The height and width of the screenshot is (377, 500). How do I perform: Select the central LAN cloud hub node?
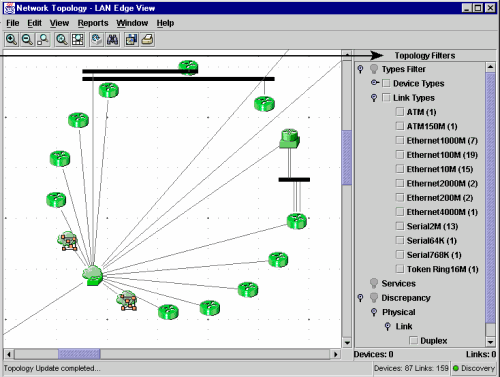click(92, 275)
